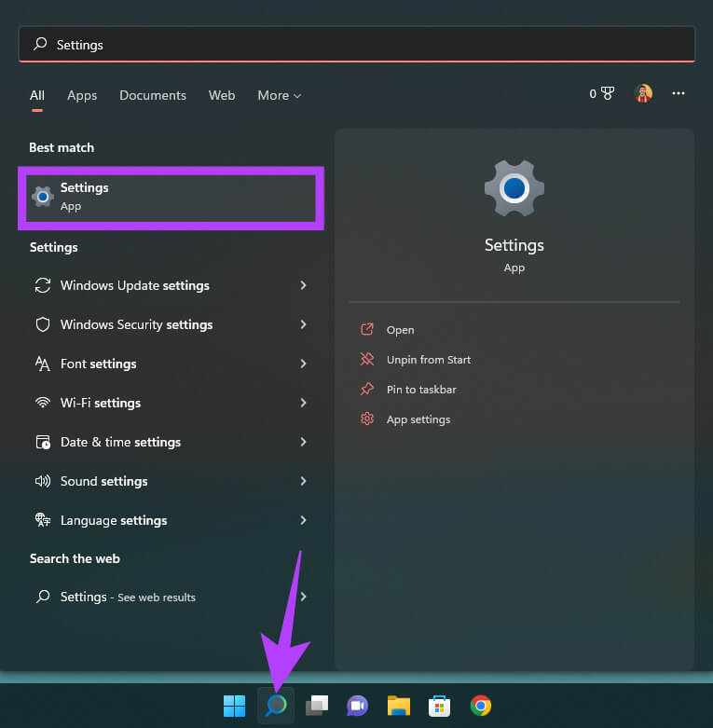Select the Settings App best match
Screen dimensions: 713x728
[x=171, y=198]
